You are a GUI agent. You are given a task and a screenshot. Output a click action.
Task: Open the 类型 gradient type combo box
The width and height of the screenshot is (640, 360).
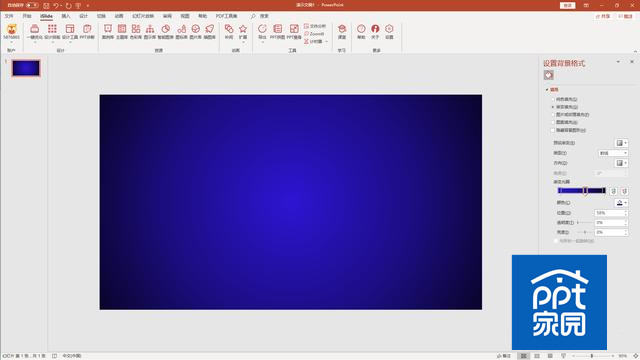coord(613,153)
